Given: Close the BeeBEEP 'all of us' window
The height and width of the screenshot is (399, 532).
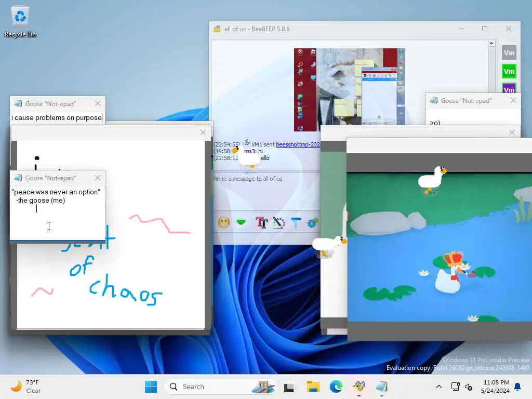Looking at the screenshot, I should [508, 29].
